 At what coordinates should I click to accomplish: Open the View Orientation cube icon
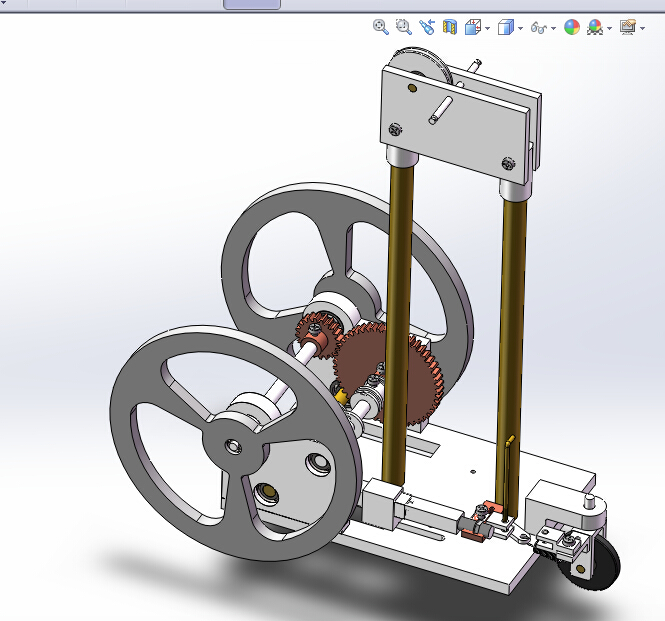(x=472, y=28)
